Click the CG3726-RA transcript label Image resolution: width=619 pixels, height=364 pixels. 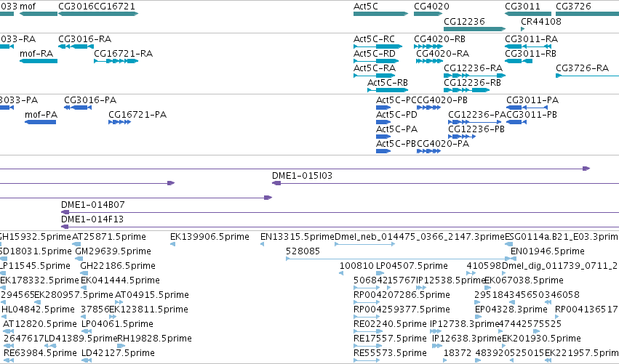(x=583, y=68)
